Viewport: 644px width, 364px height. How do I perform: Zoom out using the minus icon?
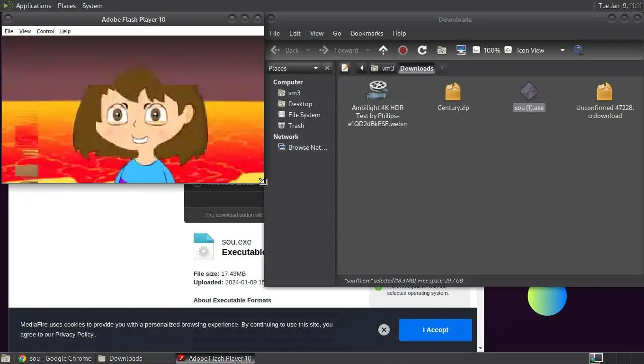476,50
